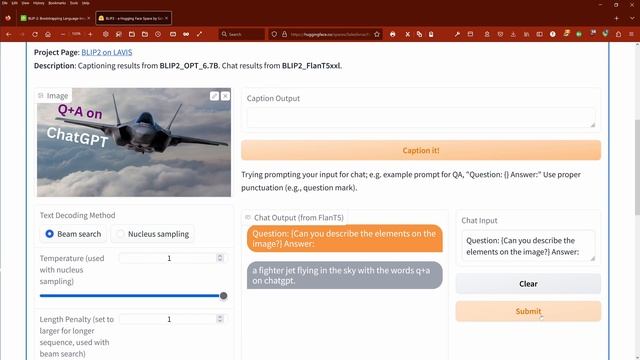This screenshot has width=640, height=360.
Task: Open the Help menu
Action: (x=86, y=3)
